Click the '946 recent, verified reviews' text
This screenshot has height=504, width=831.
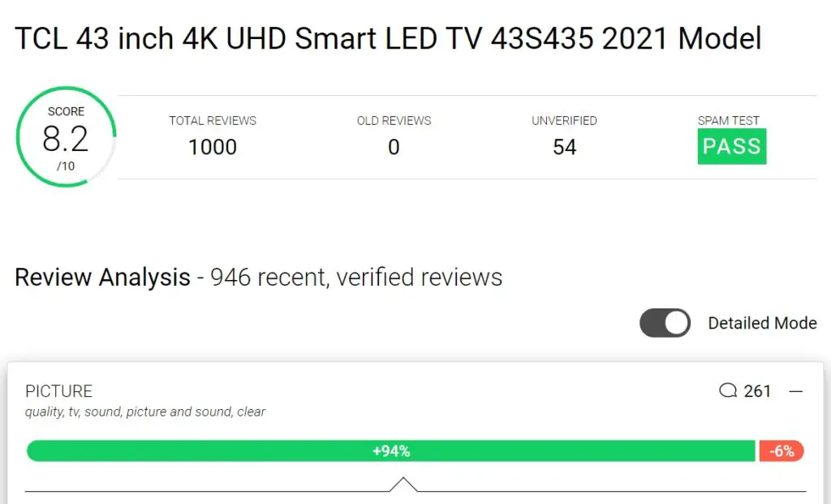[356, 278]
